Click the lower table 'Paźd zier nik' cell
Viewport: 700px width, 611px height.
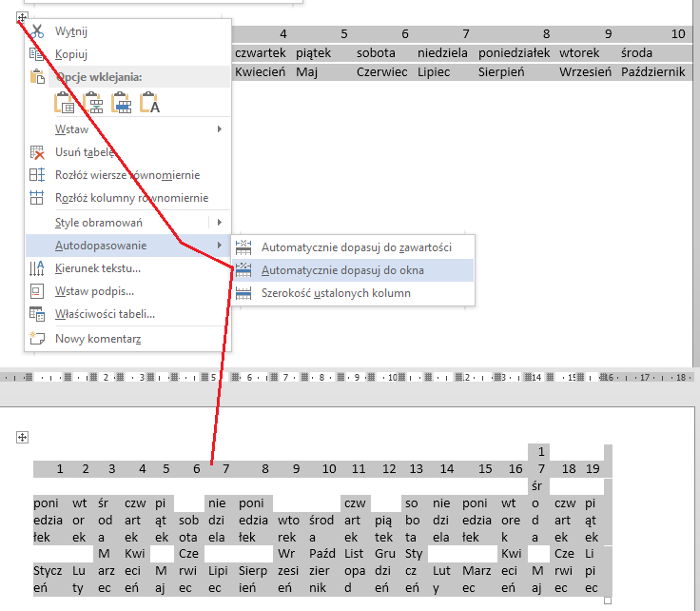click(x=321, y=571)
